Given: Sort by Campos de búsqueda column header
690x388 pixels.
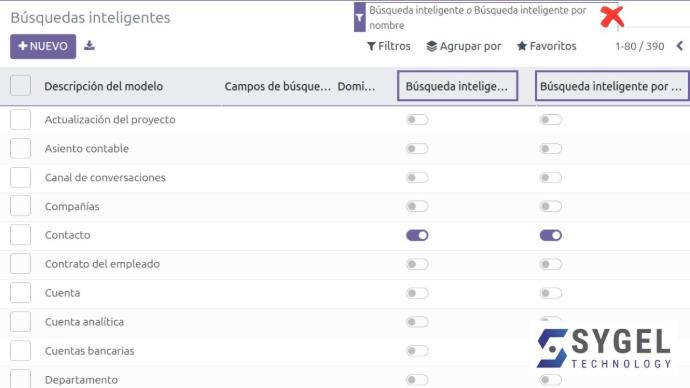Looking at the screenshot, I should pyautogui.click(x=277, y=86).
